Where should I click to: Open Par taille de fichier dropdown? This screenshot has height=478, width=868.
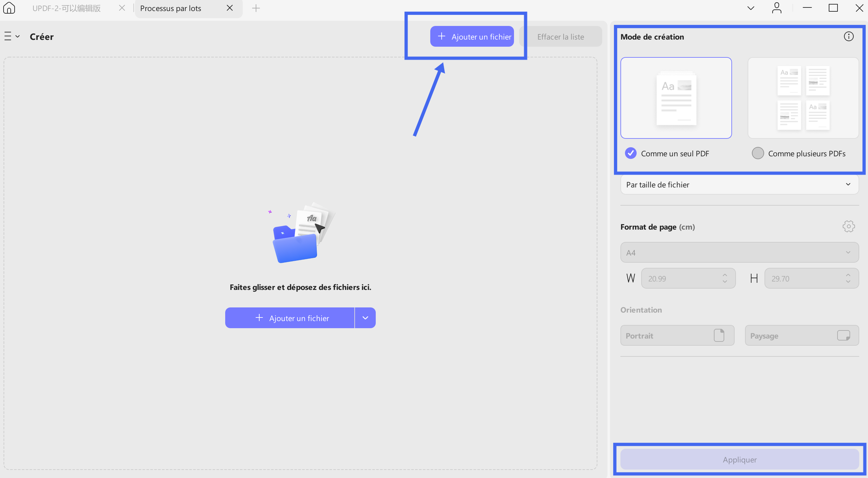point(739,185)
